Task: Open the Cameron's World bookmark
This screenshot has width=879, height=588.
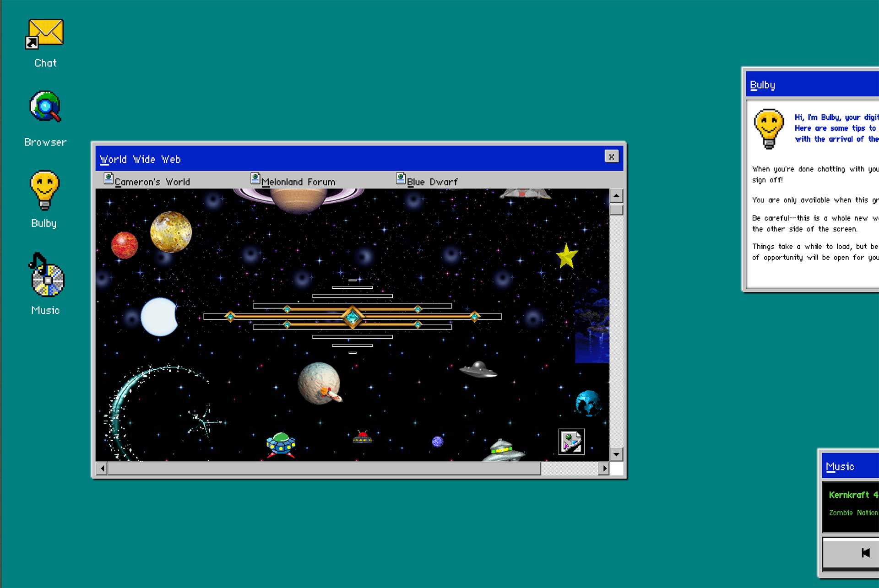Action: (147, 181)
